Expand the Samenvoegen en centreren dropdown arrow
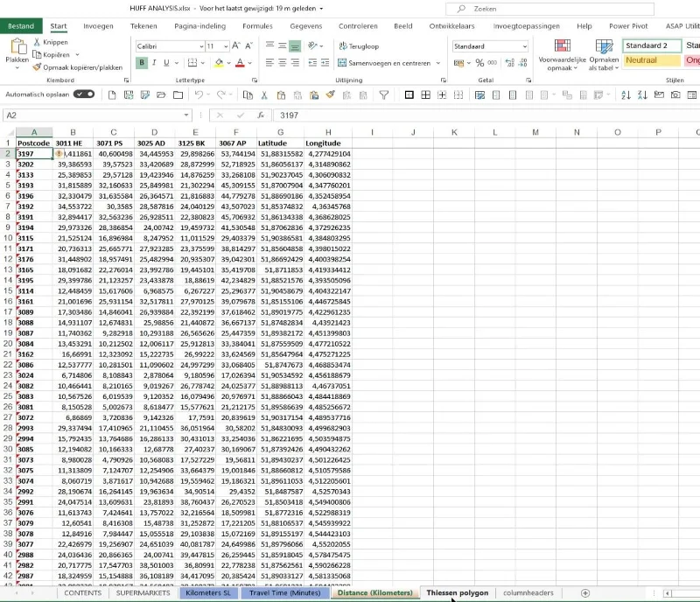Screen dimensions: 700x602 pyautogui.click(x=438, y=63)
